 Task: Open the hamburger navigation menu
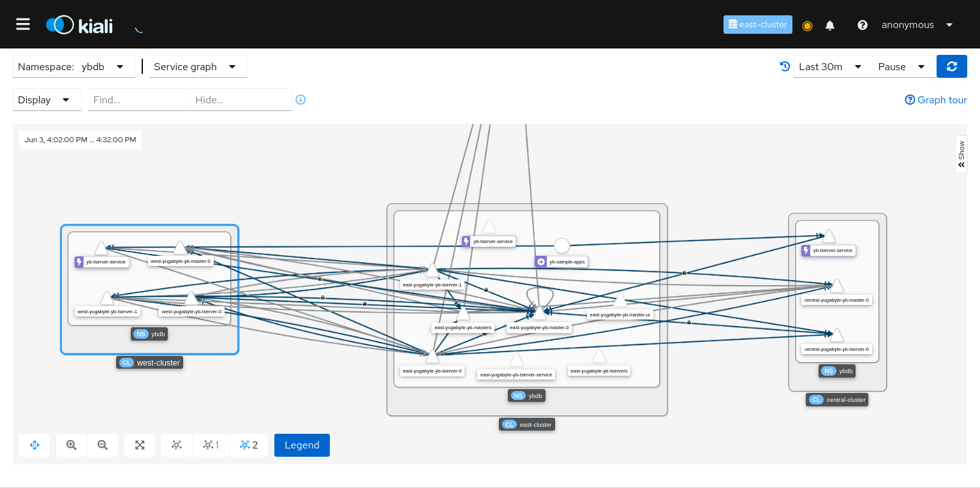(x=23, y=24)
